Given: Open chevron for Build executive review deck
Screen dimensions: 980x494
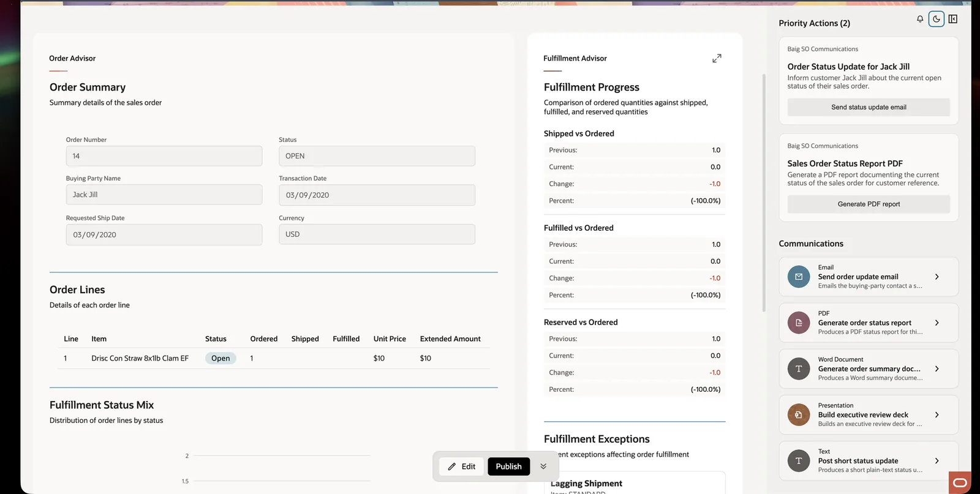Looking at the screenshot, I should pos(937,414).
